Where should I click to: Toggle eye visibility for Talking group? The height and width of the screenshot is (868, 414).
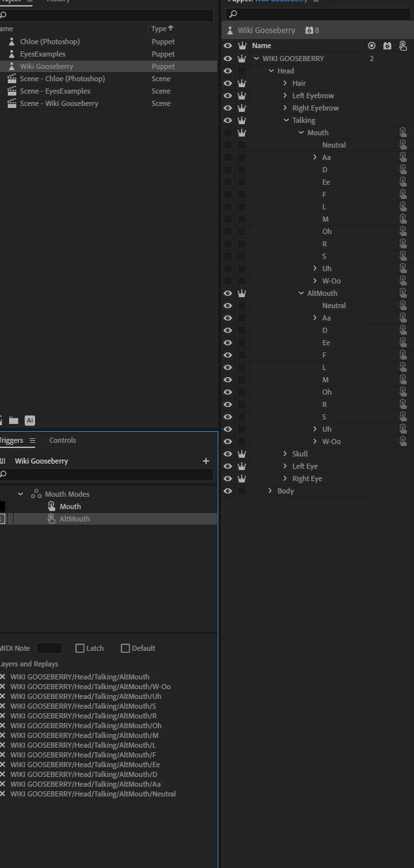[x=227, y=120]
